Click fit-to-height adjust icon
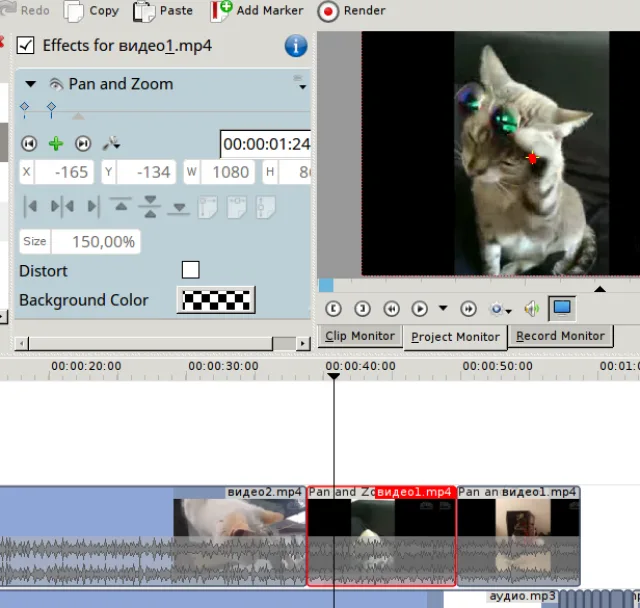Screen dimensions: 640x608 (266, 207)
